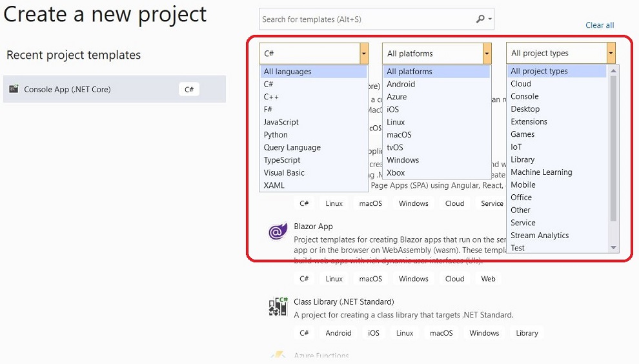The height and width of the screenshot is (364, 639).
Task: Pick Mobile project type
Action: [x=557, y=185]
